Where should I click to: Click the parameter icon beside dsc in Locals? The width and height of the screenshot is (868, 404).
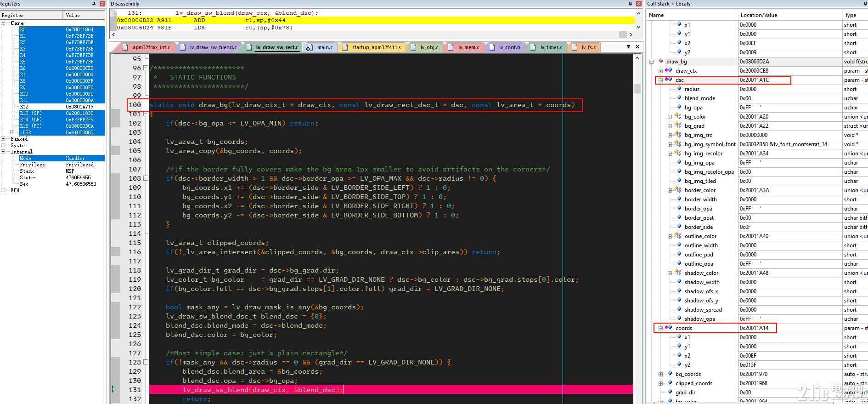[x=669, y=80]
